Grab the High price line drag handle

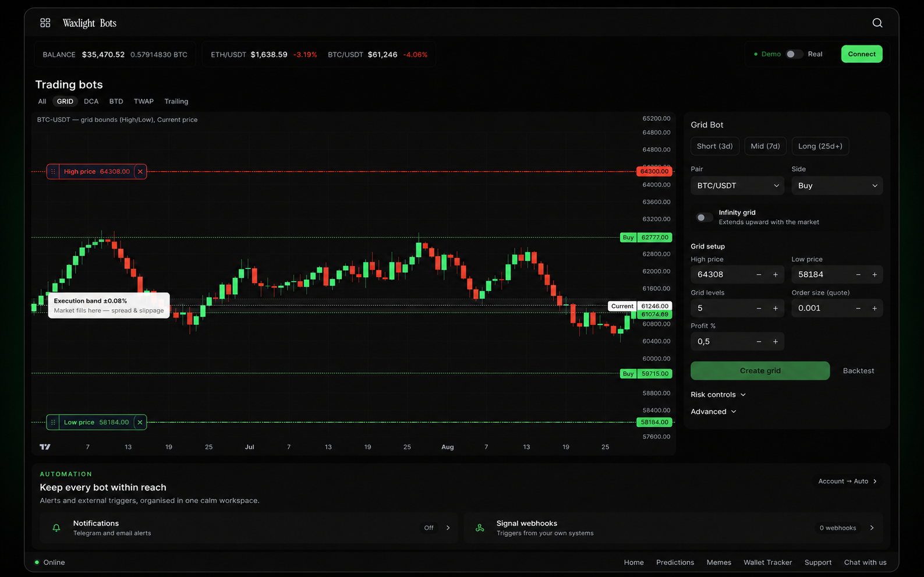pos(53,171)
